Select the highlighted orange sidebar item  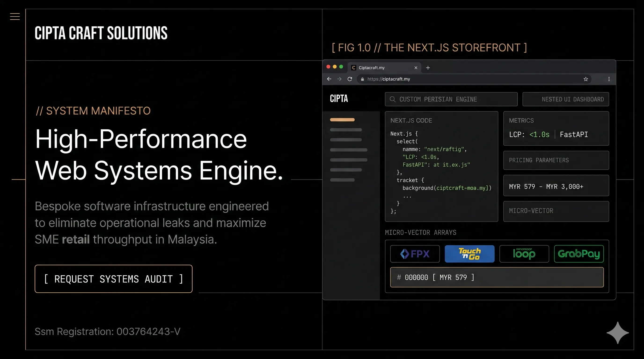pyautogui.click(x=342, y=120)
